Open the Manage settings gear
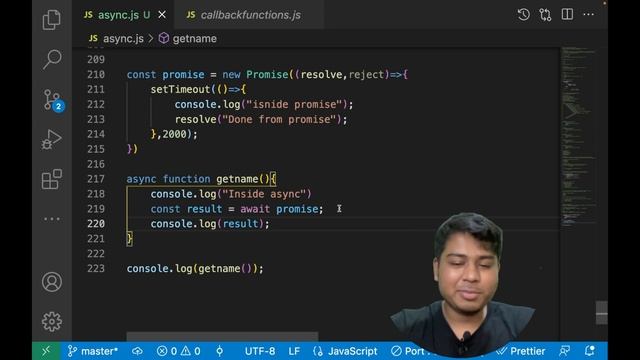 pos(52,322)
